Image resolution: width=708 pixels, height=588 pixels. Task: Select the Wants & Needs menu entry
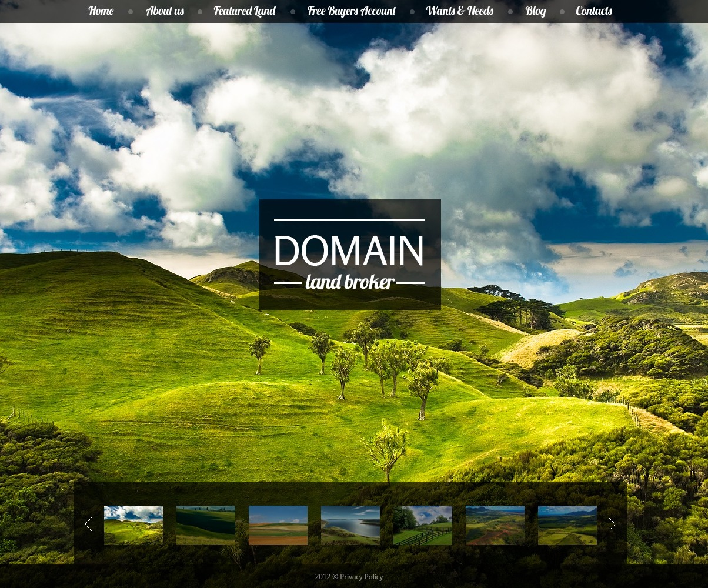click(459, 11)
